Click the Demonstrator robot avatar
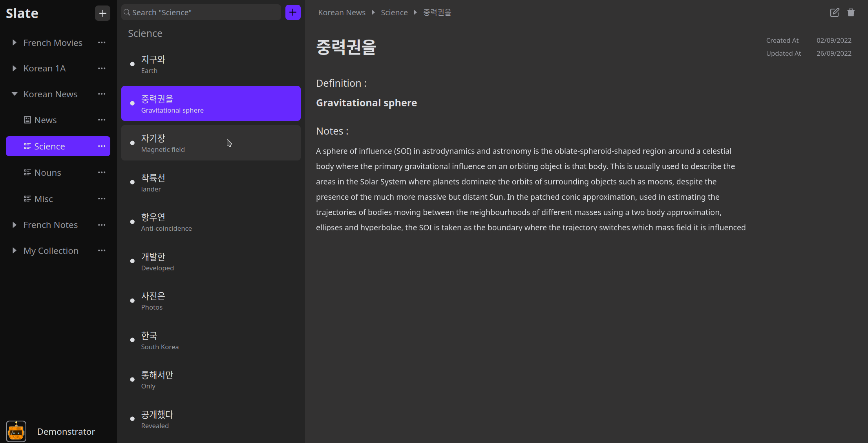 [16, 431]
